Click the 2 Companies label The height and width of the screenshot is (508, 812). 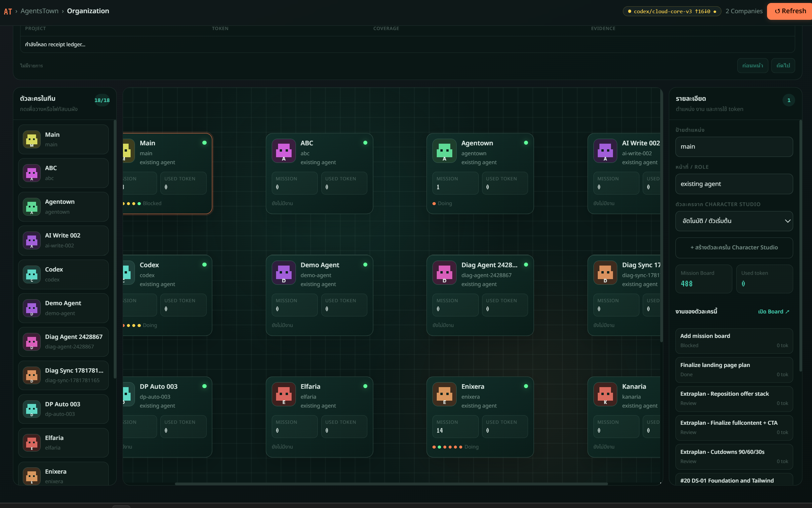744,11
